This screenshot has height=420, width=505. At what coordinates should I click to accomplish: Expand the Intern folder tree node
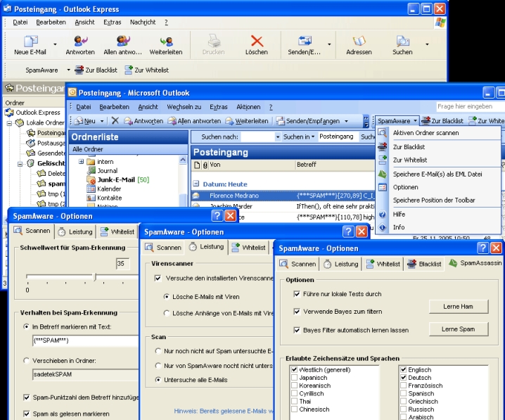click(x=81, y=162)
